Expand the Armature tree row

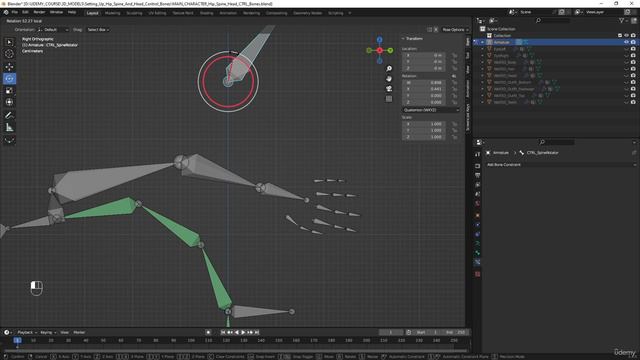click(482, 42)
